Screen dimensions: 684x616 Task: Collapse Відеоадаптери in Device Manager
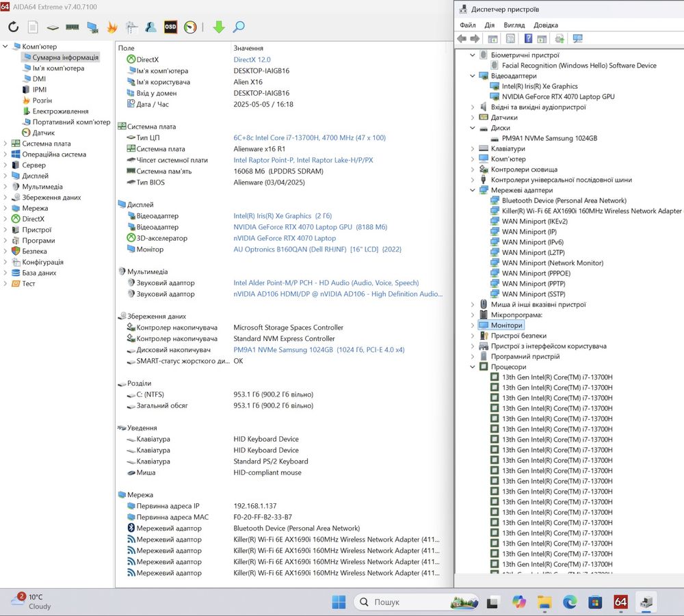tap(473, 76)
